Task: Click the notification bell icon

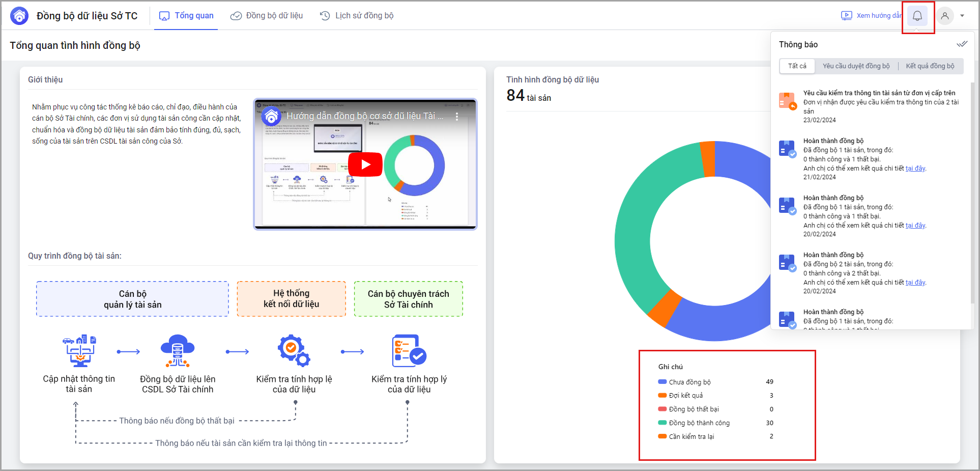Action: 917,16
